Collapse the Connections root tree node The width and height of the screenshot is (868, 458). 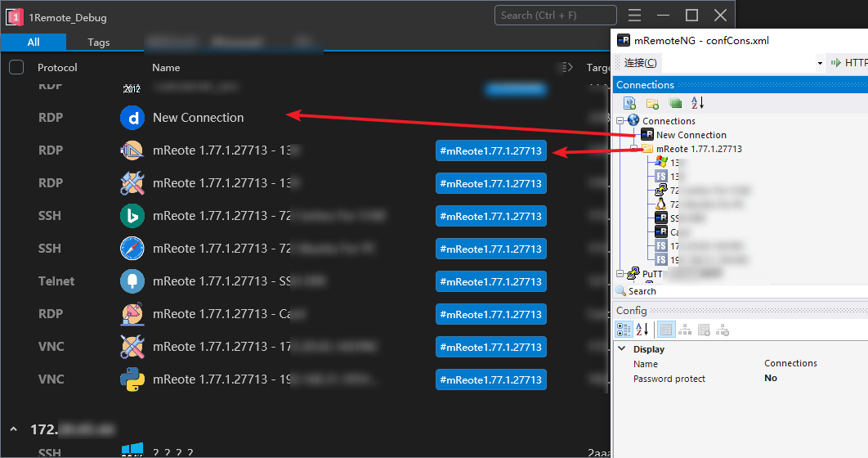[620, 120]
